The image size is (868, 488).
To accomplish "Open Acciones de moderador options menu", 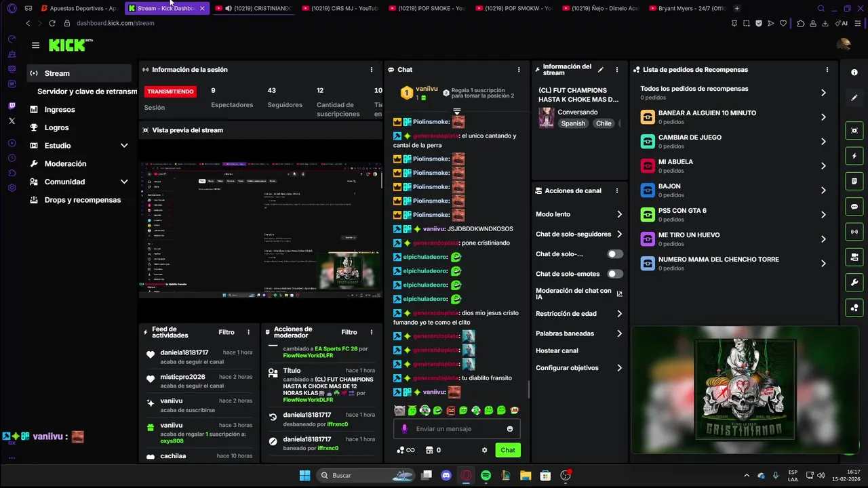I will point(371,332).
